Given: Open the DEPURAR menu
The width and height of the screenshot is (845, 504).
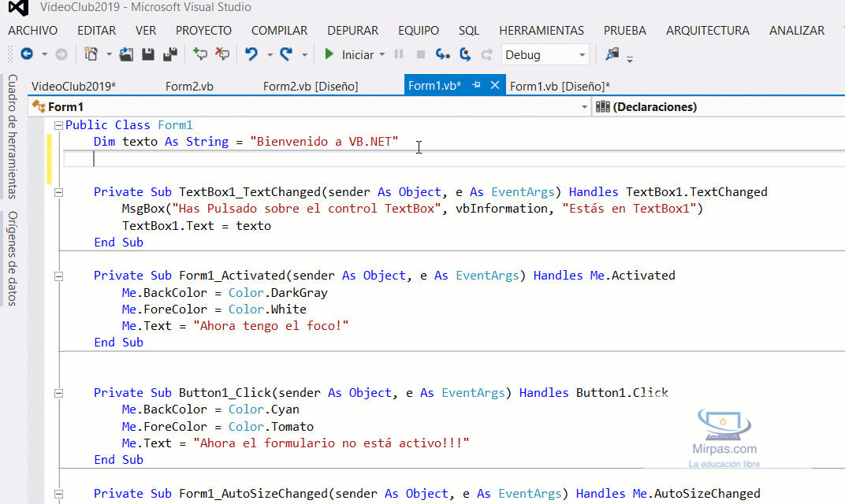Looking at the screenshot, I should pos(353,31).
